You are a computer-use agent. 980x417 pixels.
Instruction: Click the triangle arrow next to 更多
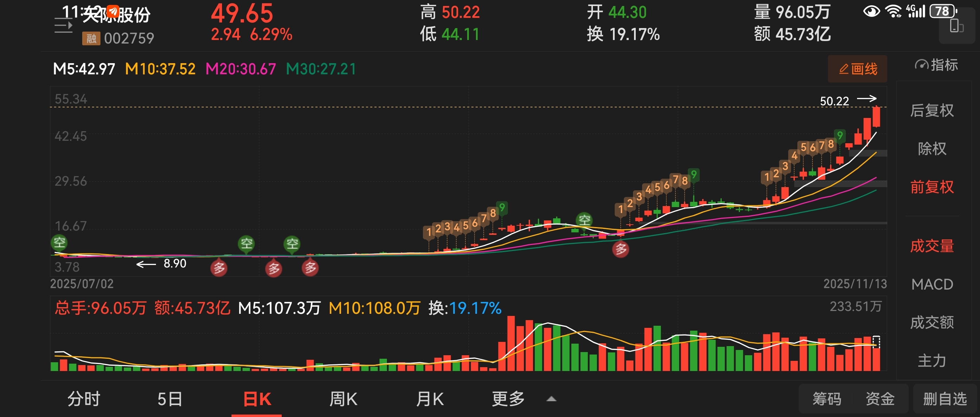tap(551, 399)
